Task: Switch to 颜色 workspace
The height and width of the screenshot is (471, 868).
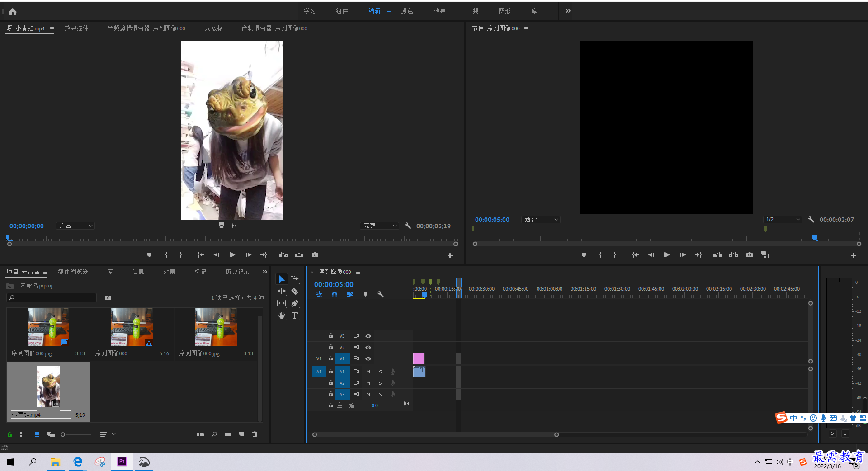Action: click(407, 11)
